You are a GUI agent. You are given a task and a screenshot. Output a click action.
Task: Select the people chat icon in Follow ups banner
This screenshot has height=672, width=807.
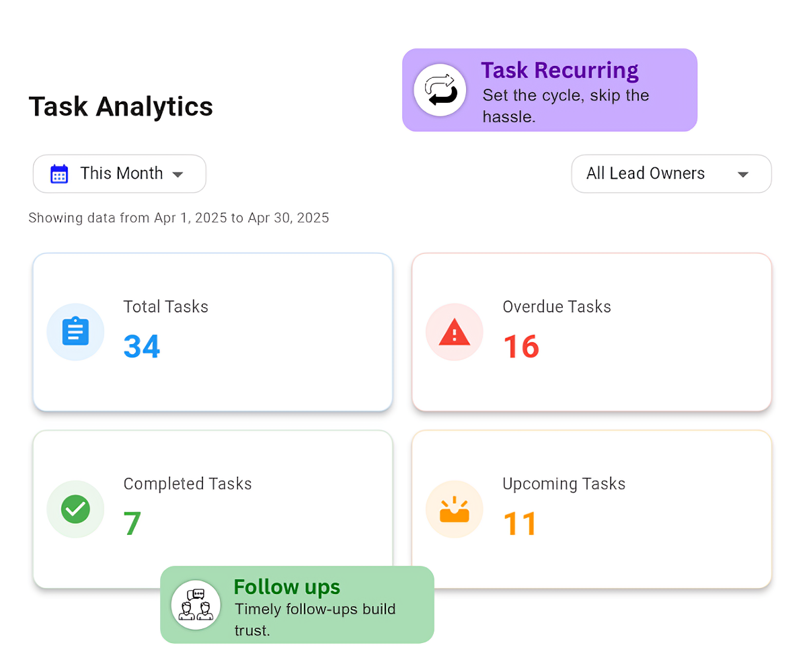(196, 604)
